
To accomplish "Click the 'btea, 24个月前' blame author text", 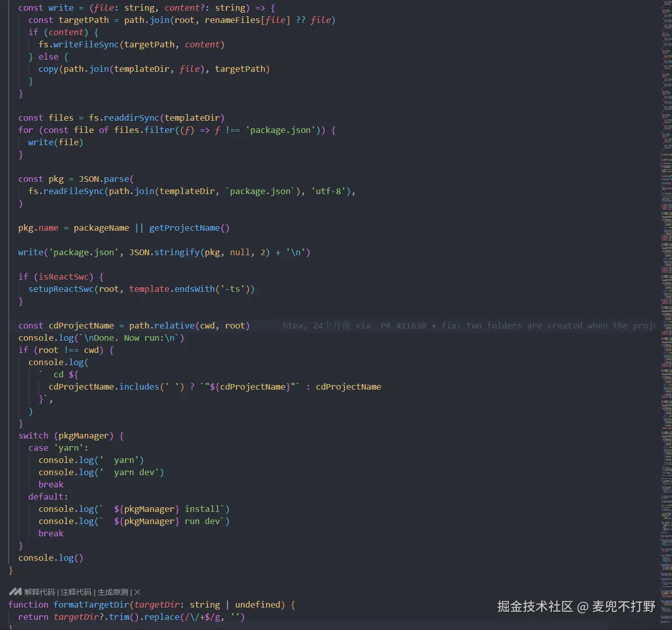I will point(316,326).
